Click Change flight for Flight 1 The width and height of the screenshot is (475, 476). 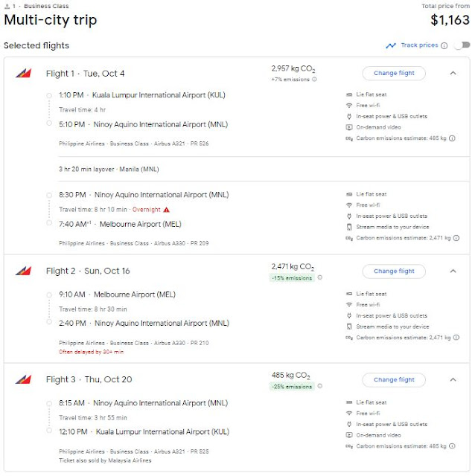click(394, 73)
